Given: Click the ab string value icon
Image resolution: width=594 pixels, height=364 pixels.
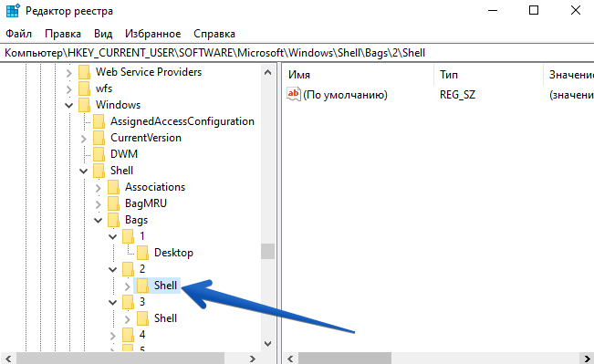Looking at the screenshot, I should [x=294, y=94].
